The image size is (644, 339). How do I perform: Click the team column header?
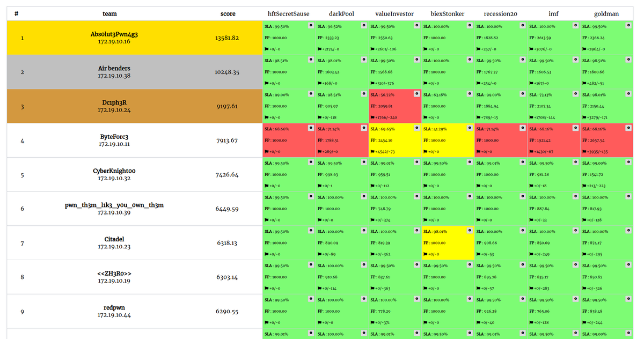[109, 14]
